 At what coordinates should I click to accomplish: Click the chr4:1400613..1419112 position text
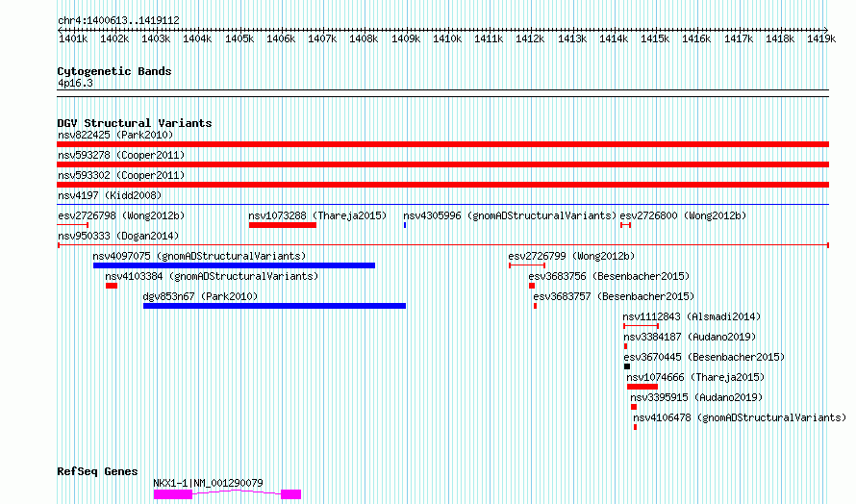point(118,21)
